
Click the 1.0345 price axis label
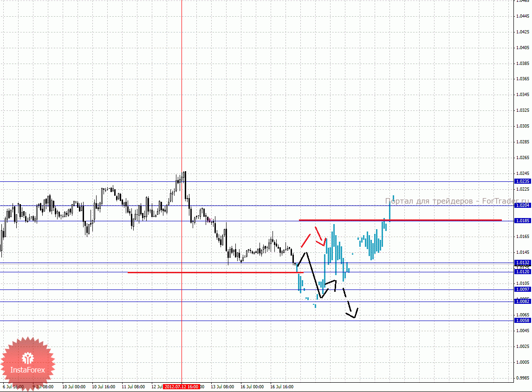click(523, 95)
